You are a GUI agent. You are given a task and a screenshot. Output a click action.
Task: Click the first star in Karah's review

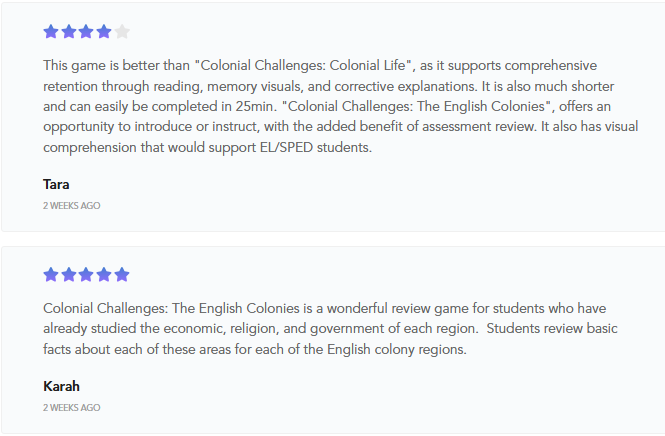pos(51,275)
